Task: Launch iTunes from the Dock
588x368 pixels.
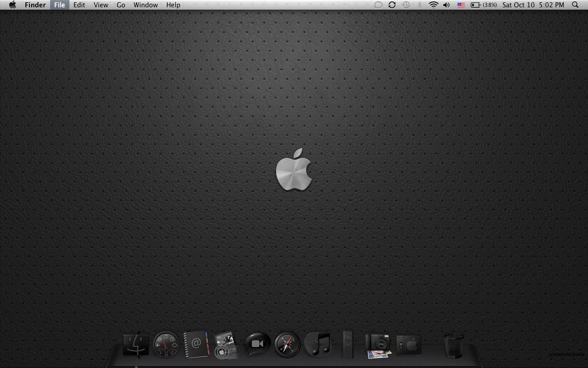Action: point(317,345)
